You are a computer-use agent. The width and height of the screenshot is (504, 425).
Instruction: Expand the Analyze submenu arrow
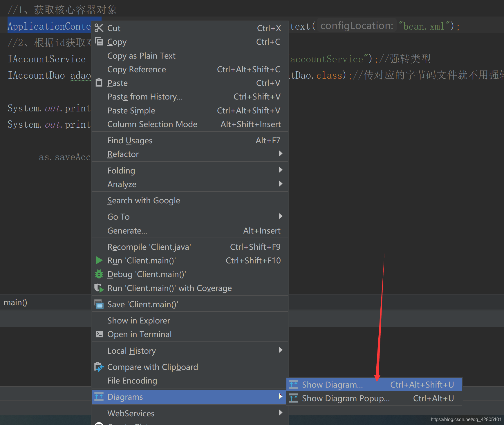point(281,184)
